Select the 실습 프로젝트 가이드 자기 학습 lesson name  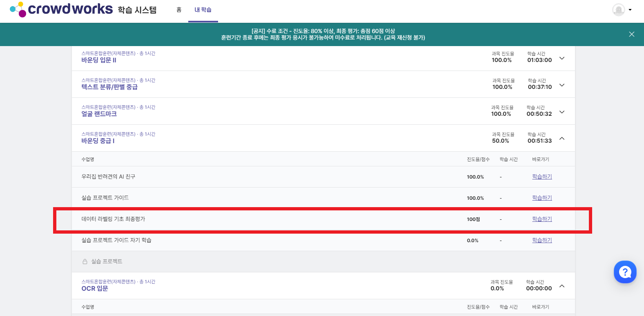click(x=116, y=240)
